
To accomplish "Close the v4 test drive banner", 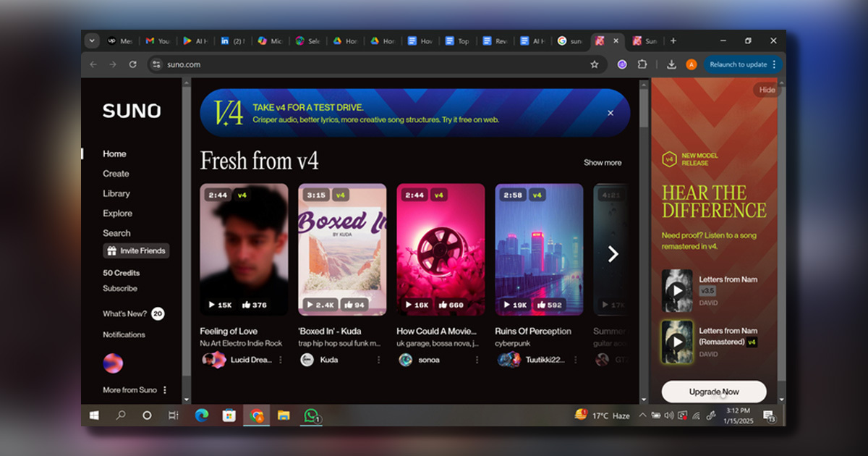I will [x=610, y=113].
